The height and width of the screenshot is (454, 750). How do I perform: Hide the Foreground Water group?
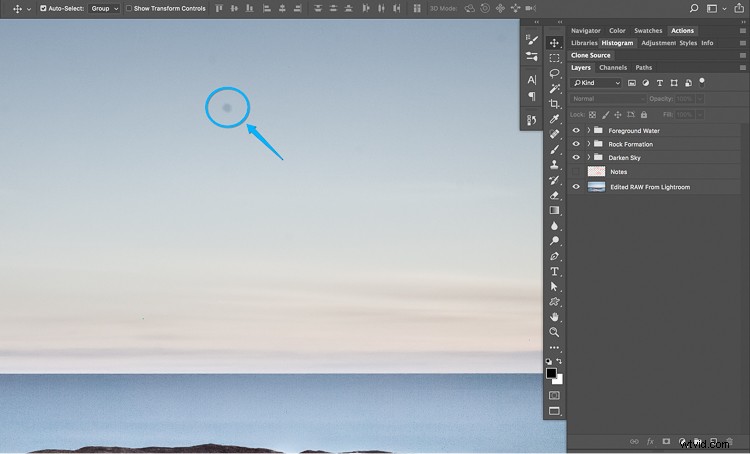pos(576,131)
